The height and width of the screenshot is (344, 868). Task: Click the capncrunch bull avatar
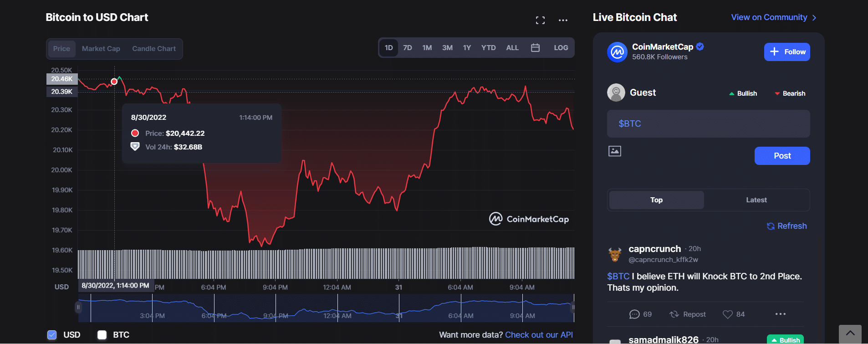615,254
